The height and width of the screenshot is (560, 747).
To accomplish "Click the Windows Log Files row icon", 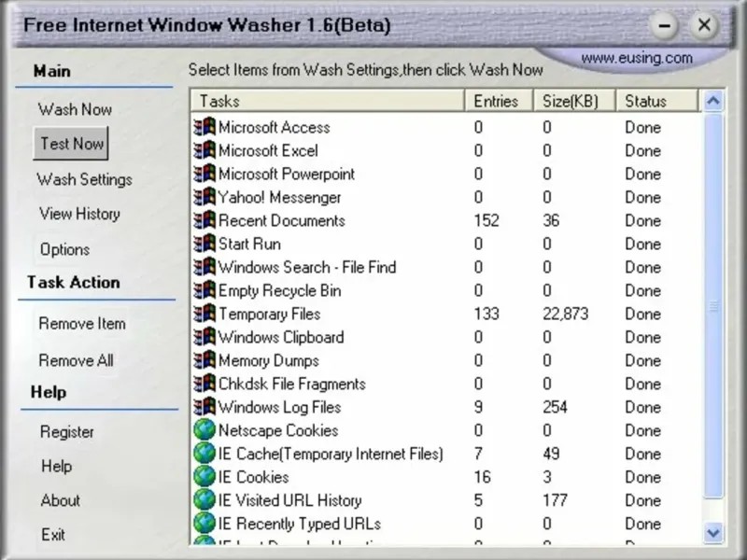I will 204,407.
